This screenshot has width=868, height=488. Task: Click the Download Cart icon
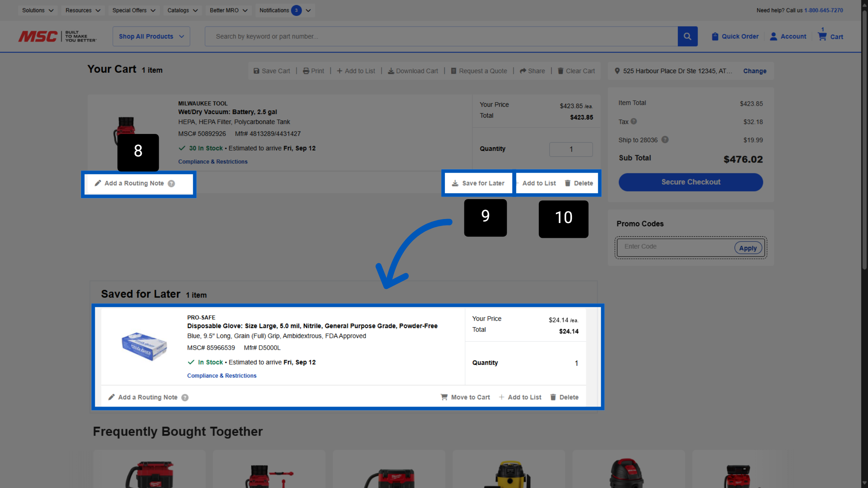click(x=391, y=71)
